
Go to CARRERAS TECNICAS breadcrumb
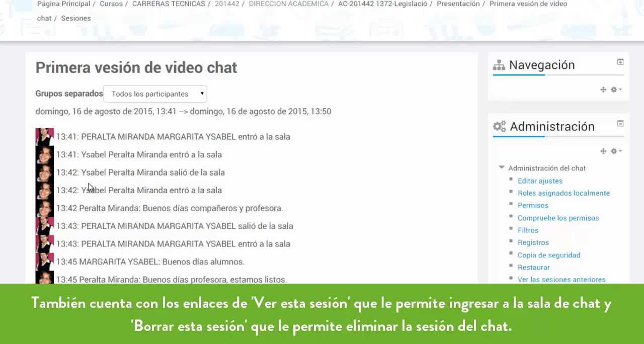click(x=169, y=4)
